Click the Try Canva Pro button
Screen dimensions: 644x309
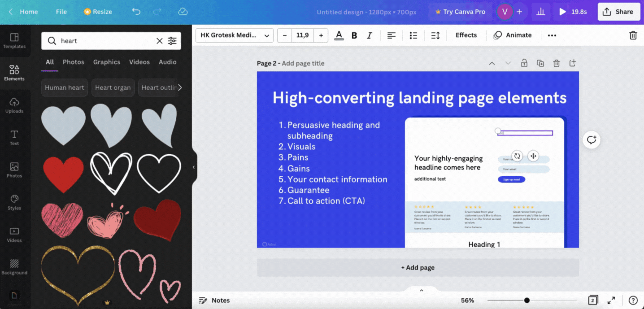(460, 12)
